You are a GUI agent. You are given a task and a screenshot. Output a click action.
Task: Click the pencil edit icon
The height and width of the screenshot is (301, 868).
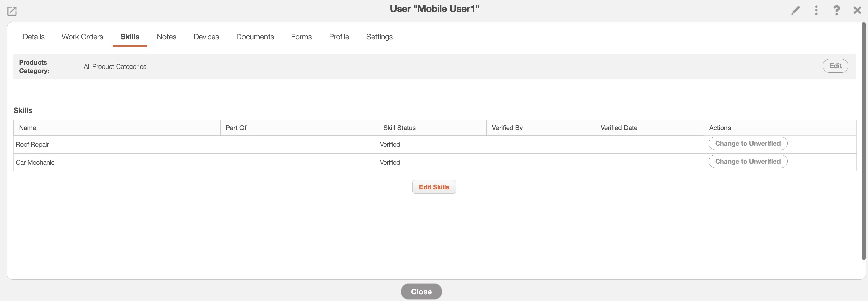tap(795, 10)
